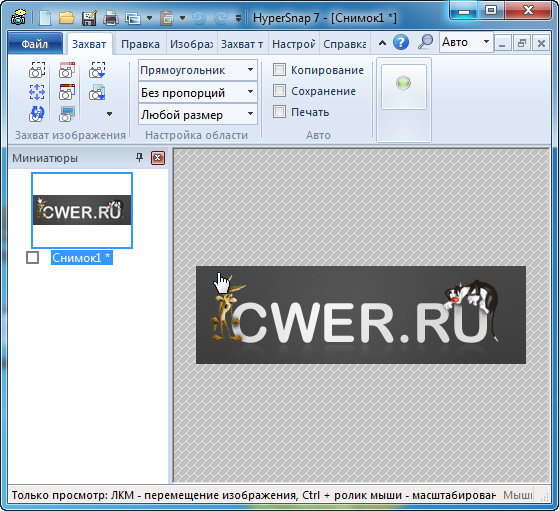Screen dimensions: 559x511
Task: Switch to the Правка tab
Action: pos(140,44)
